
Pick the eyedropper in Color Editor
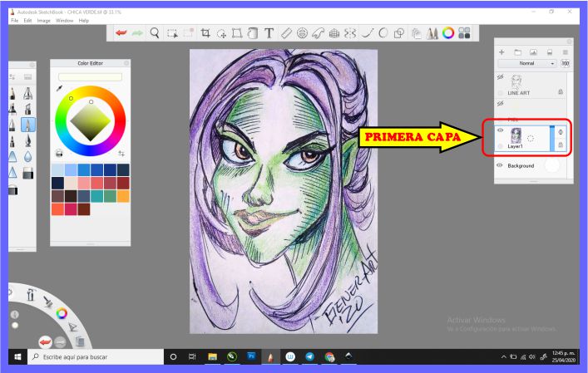(59, 88)
